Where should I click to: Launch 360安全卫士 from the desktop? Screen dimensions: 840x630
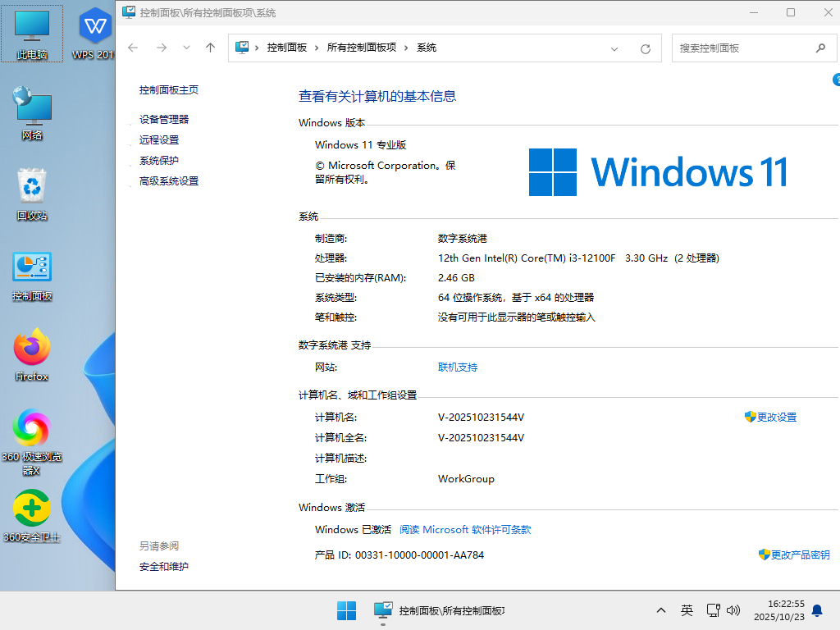[31, 507]
